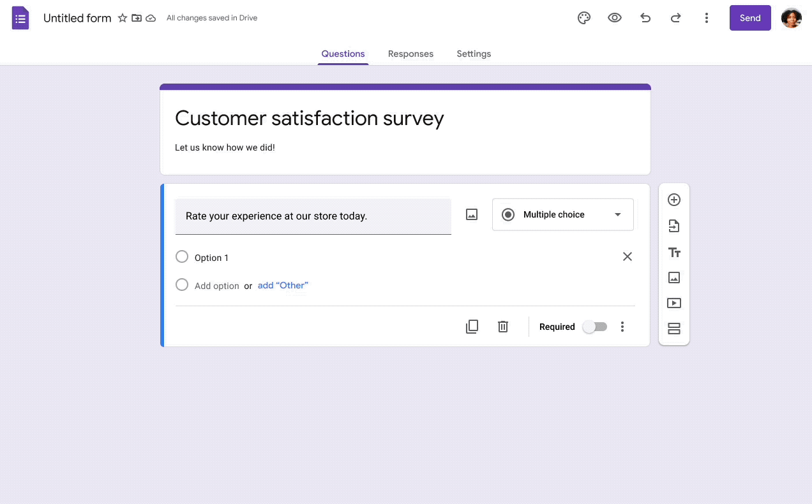Image resolution: width=812 pixels, height=504 pixels.
Task: Click the undo arrow icon
Action: point(645,18)
